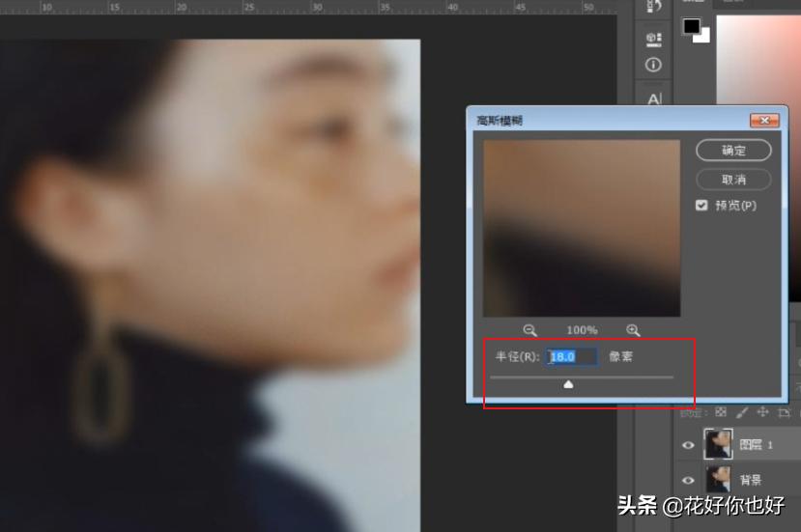801x532 pixels.
Task: Hide the 图层 1 layer via eye icon
Action: pyautogui.click(x=688, y=445)
